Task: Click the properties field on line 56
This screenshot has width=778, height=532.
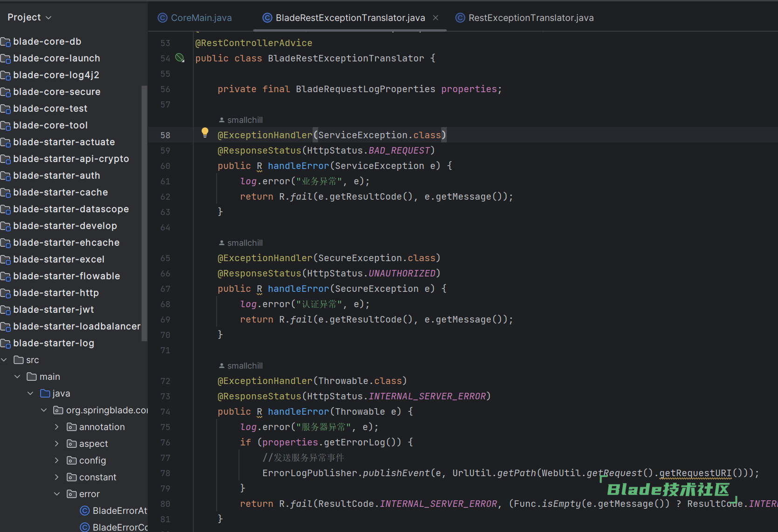Action: pyautogui.click(x=469, y=89)
